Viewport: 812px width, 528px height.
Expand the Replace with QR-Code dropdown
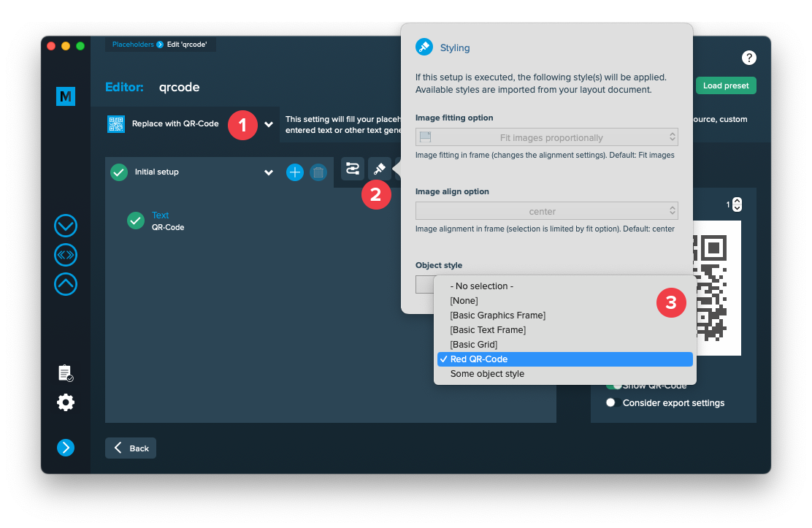pyautogui.click(x=269, y=124)
